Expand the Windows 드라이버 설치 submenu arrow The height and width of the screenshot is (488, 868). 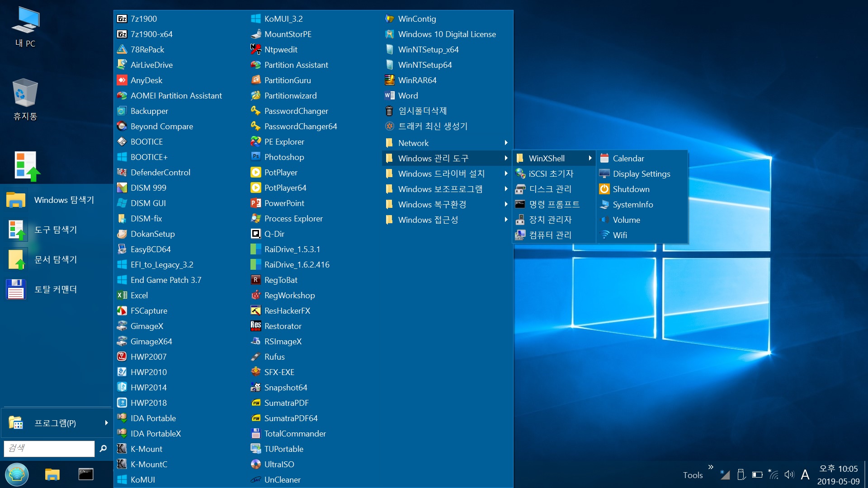coord(506,174)
